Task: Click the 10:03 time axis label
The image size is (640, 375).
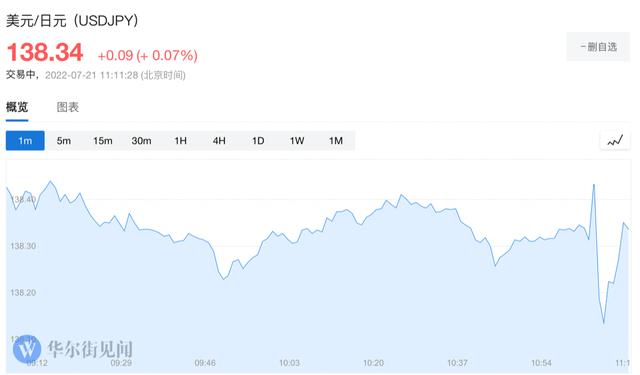Action: [x=289, y=362]
